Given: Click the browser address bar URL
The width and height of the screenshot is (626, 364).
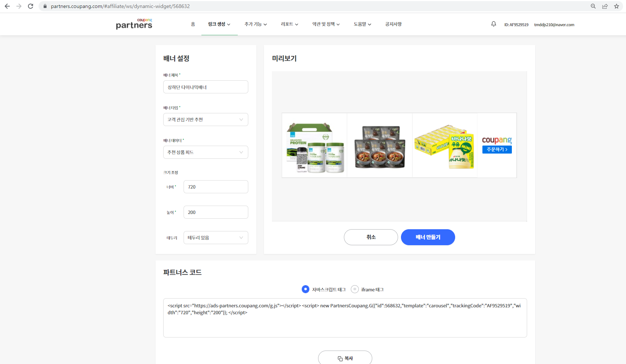Looking at the screenshot, I should tap(120, 6).
